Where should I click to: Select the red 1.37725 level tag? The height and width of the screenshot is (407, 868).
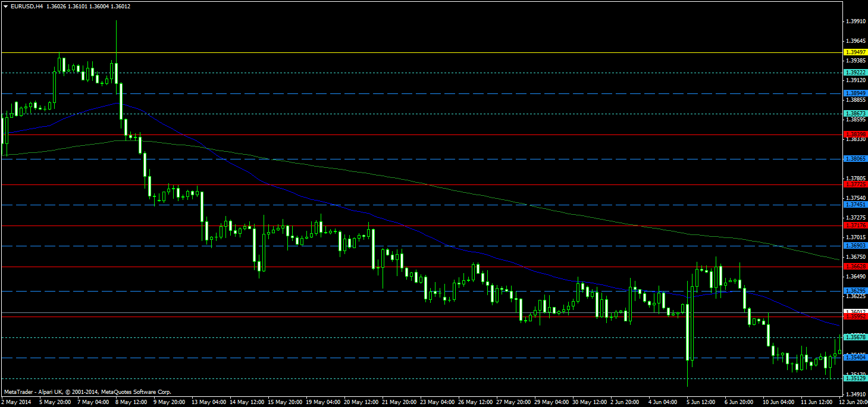[856, 184]
